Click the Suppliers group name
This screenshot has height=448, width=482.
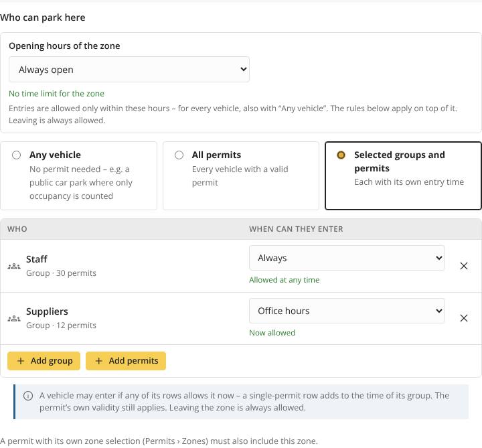(47, 311)
